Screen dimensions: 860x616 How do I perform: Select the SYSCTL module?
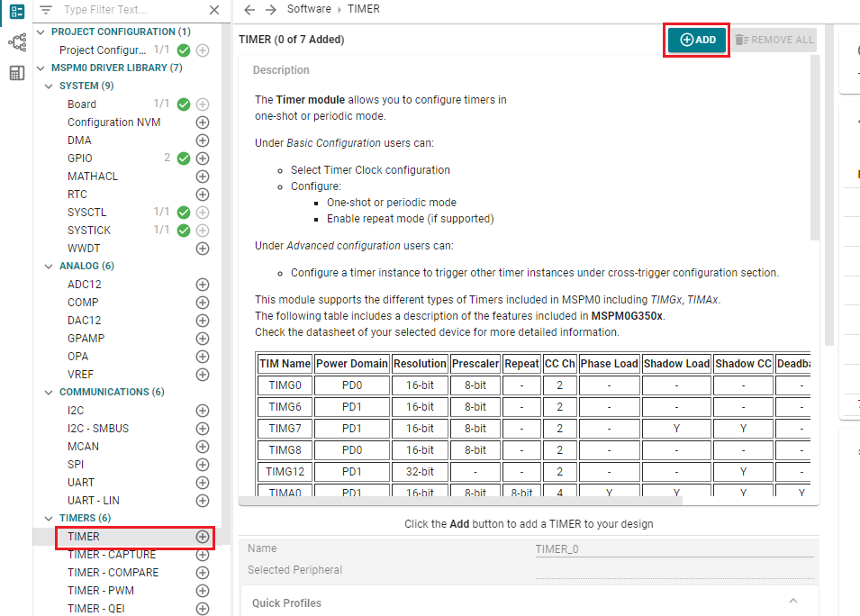pyautogui.click(x=86, y=213)
